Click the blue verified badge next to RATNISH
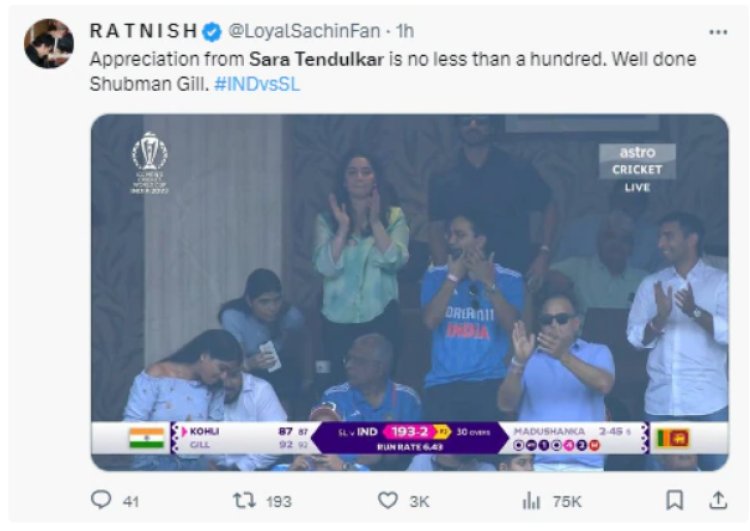Screen dimensions: 750x531 [x=211, y=32]
